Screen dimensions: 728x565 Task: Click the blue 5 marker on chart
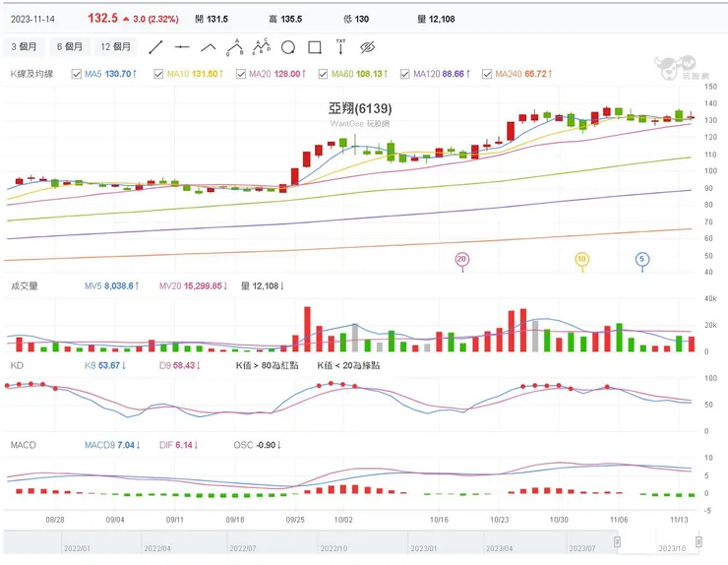coord(641,259)
